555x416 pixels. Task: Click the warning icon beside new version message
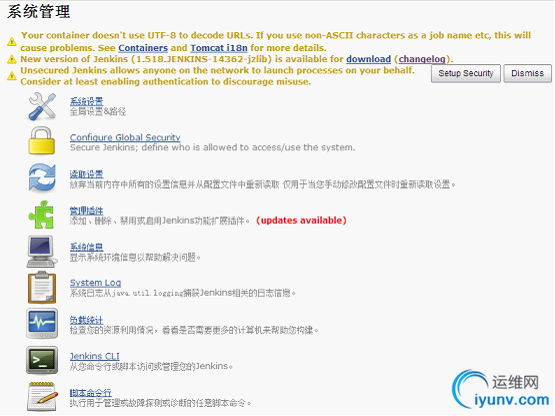pos(12,59)
